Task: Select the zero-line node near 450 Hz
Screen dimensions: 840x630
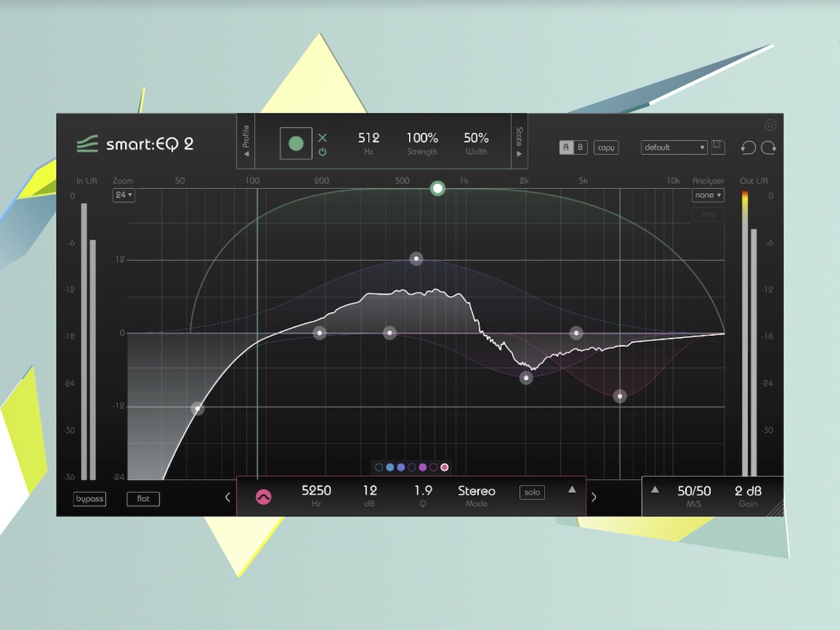Action: coord(390,333)
